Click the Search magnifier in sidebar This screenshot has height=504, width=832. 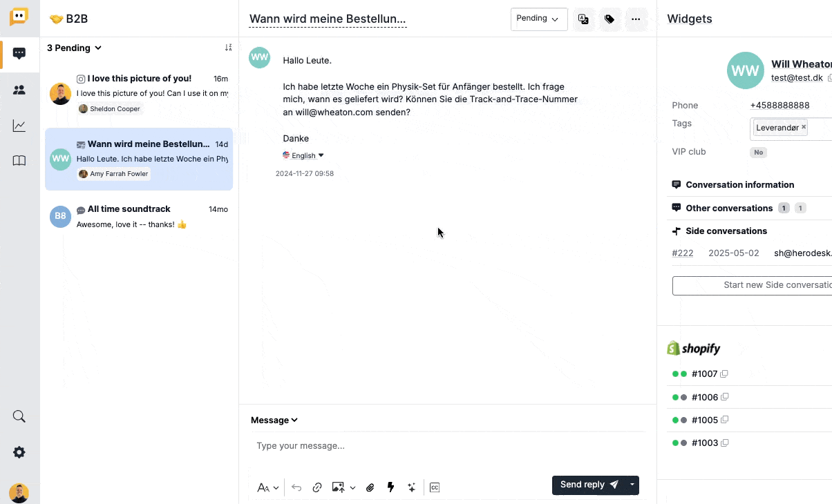(19, 416)
